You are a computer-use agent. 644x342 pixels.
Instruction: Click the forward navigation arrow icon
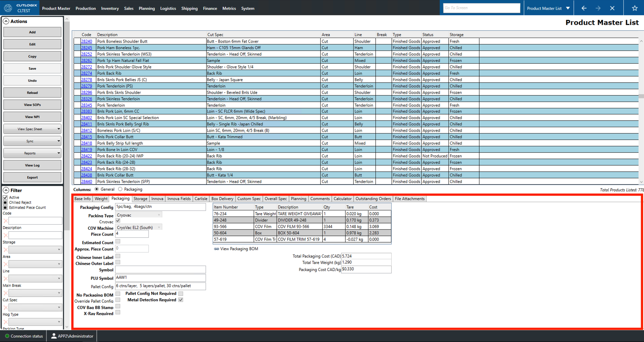tap(598, 8)
